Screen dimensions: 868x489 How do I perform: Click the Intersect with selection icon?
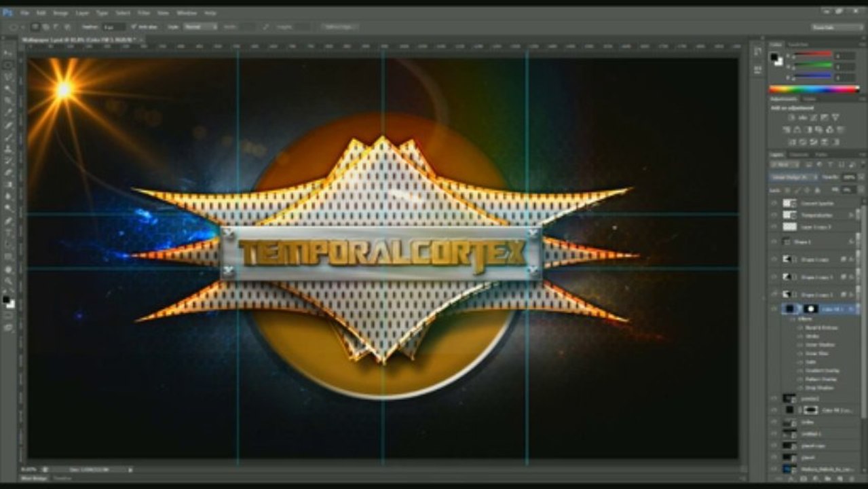67,26
